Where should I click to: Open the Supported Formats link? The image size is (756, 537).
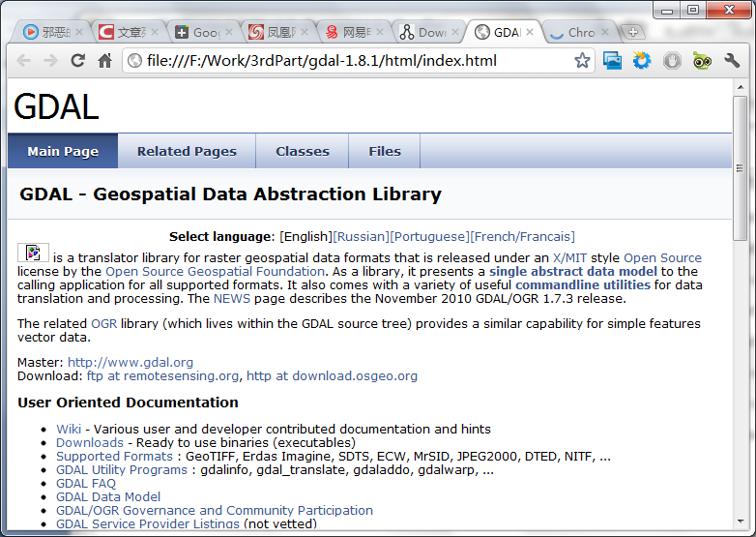114,456
